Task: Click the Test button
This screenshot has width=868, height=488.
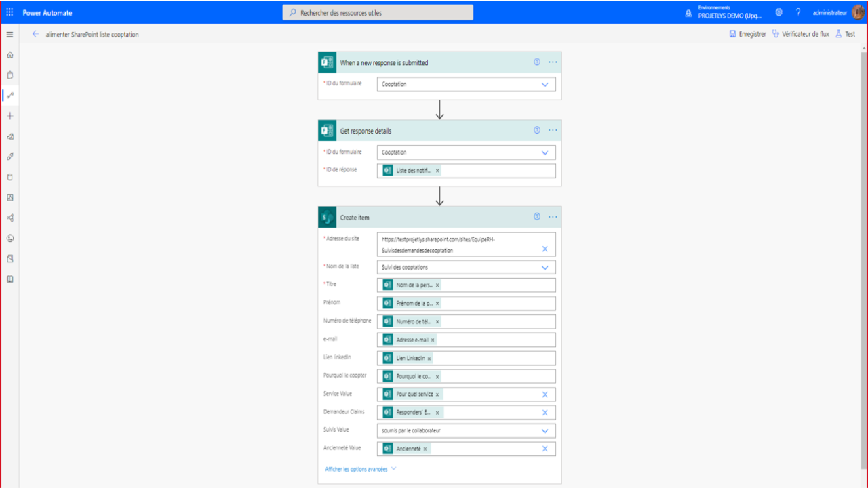Action: point(845,34)
